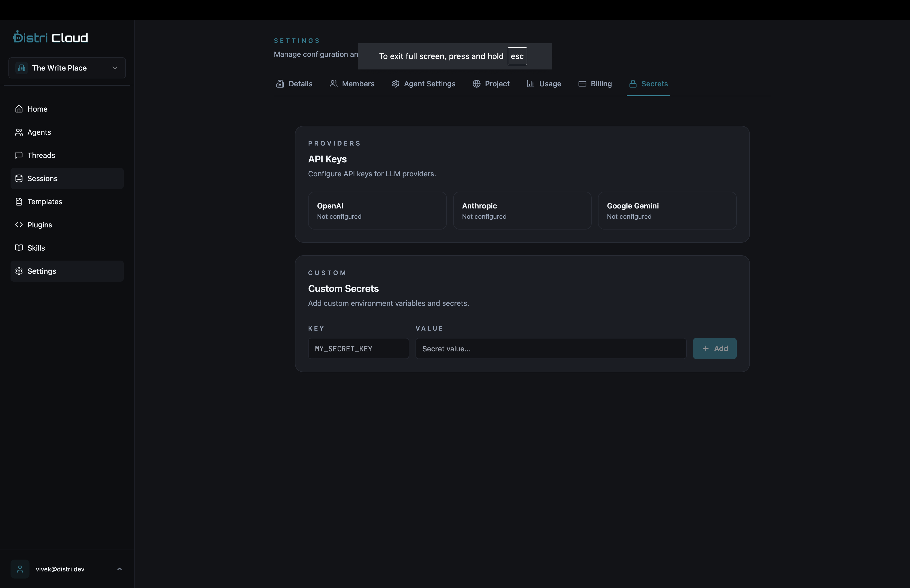The image size is (910, 588).
Task: Open Agents from the sidebar icon
Action: point(19,132)
